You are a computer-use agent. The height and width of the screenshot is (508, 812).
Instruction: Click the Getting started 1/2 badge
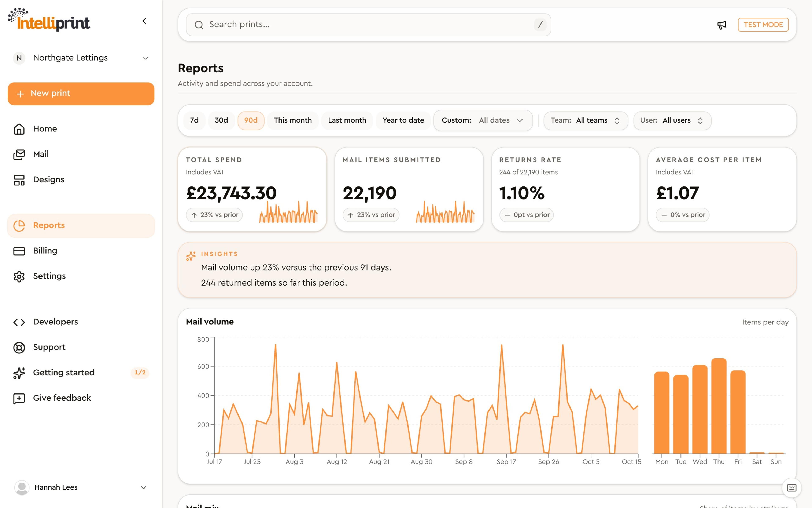[x=140, y=373]
